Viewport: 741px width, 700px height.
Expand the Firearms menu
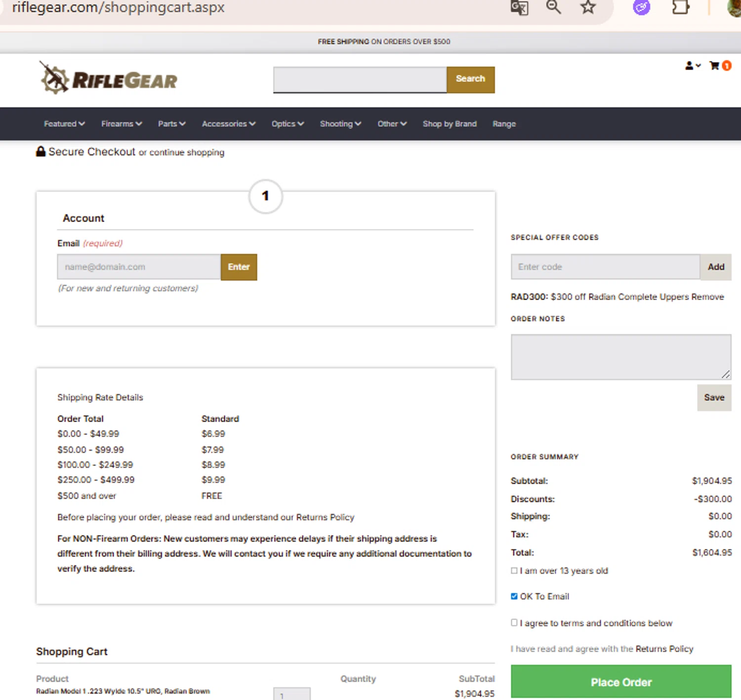click(122, 124)
